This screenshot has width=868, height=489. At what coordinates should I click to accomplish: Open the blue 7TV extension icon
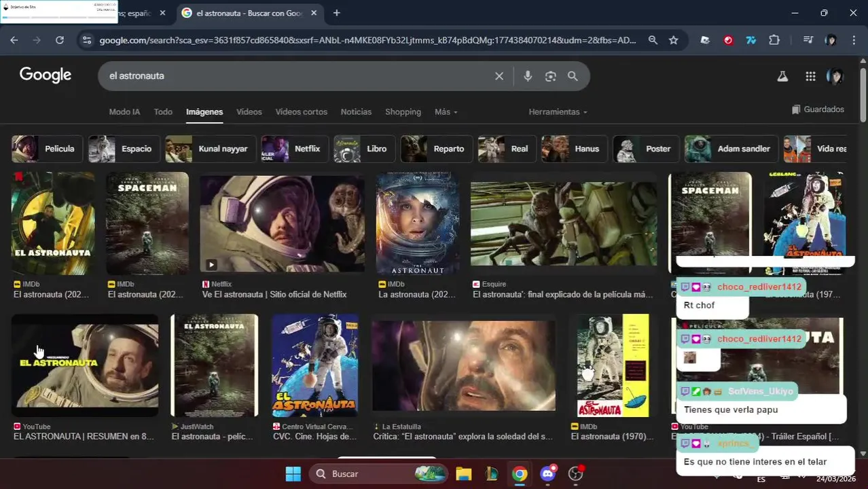click(x=751, y=40)
